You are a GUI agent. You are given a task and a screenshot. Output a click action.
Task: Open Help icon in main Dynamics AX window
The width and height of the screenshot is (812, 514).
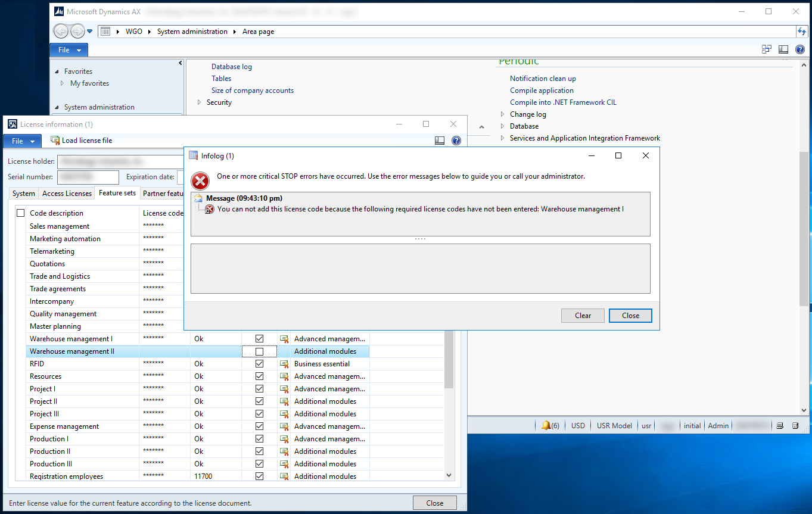pos(800,50)
